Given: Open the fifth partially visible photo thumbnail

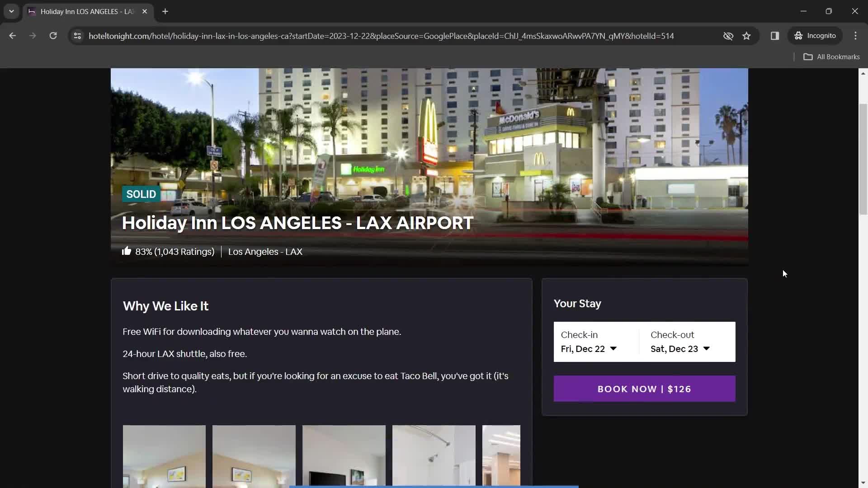Looking at the screenshot, I should click(x=501, y=455).
